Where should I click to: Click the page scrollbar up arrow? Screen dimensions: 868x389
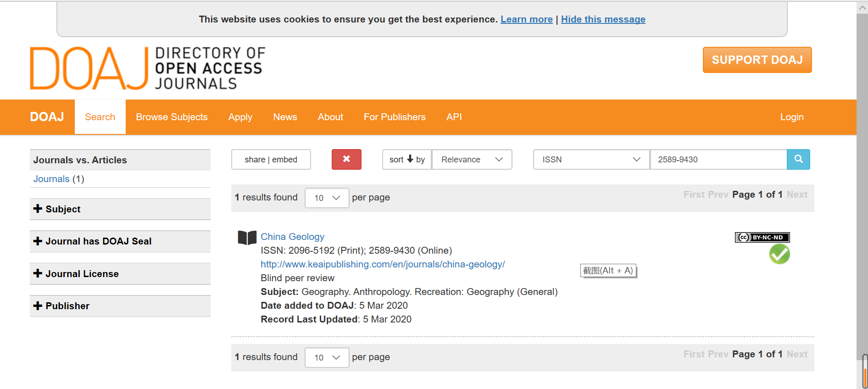862,7
